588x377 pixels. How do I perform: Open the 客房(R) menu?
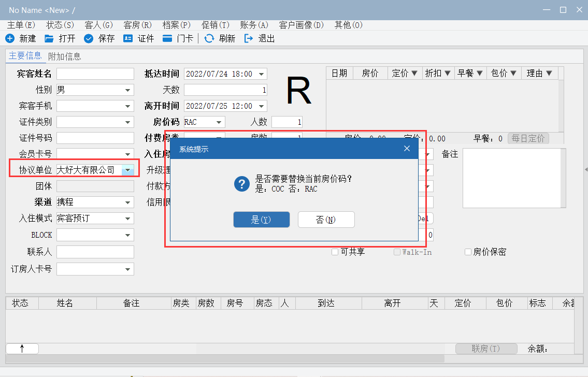138,25
